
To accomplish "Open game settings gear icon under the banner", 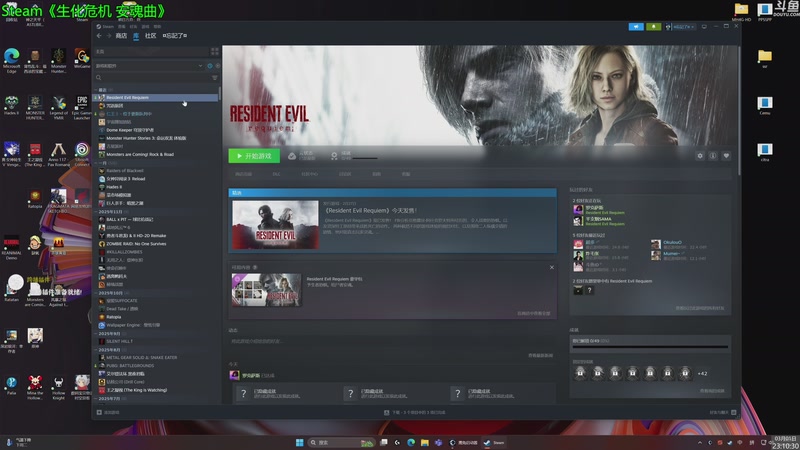I will (x=700, y=156).
